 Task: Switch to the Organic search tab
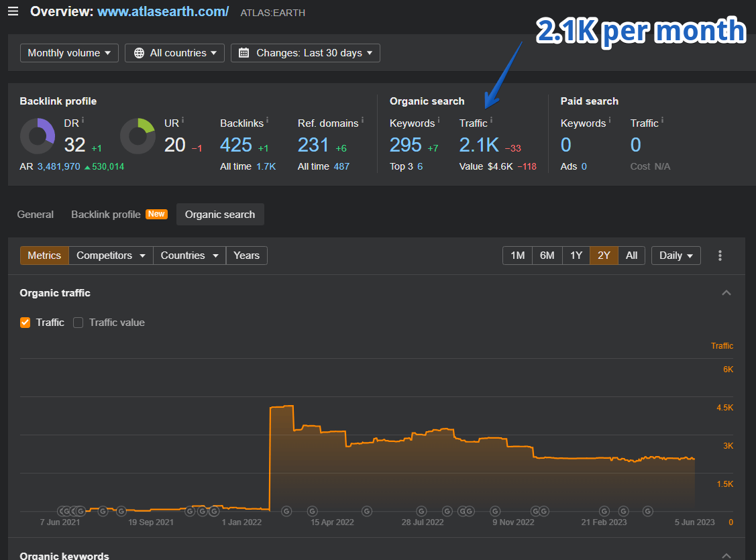pyautogui.click(x=220, y=215)
